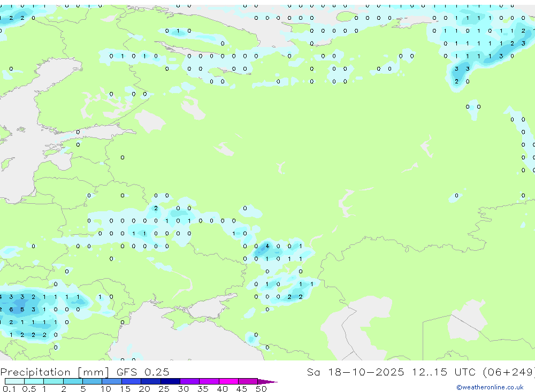Select the 5–10 mm legend color swatch

[93, 381]
